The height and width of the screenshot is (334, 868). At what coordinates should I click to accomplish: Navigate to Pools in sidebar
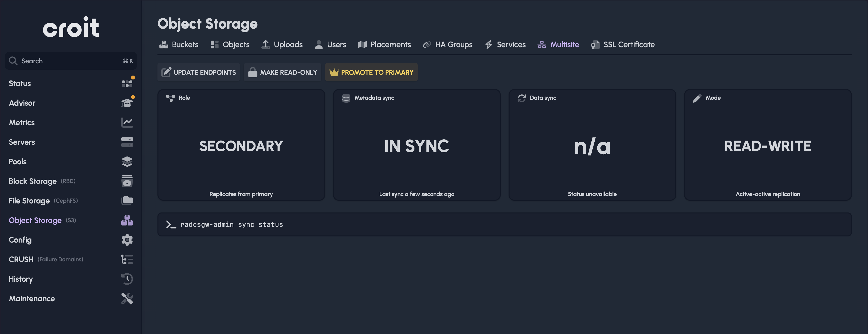[18, 161]
